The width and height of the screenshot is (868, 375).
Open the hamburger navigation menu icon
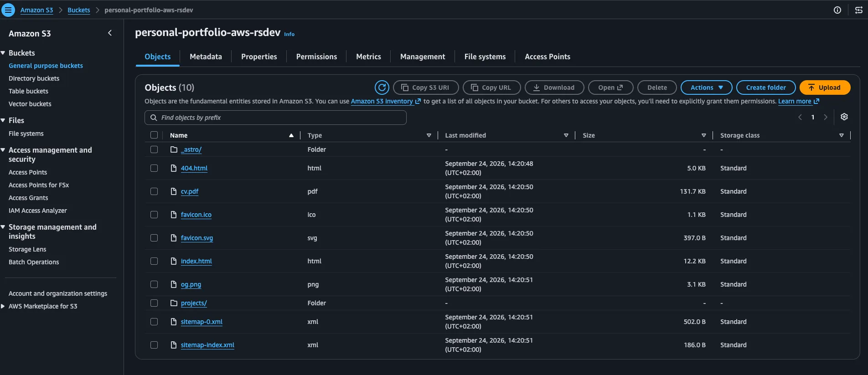(x=8, y=10)
